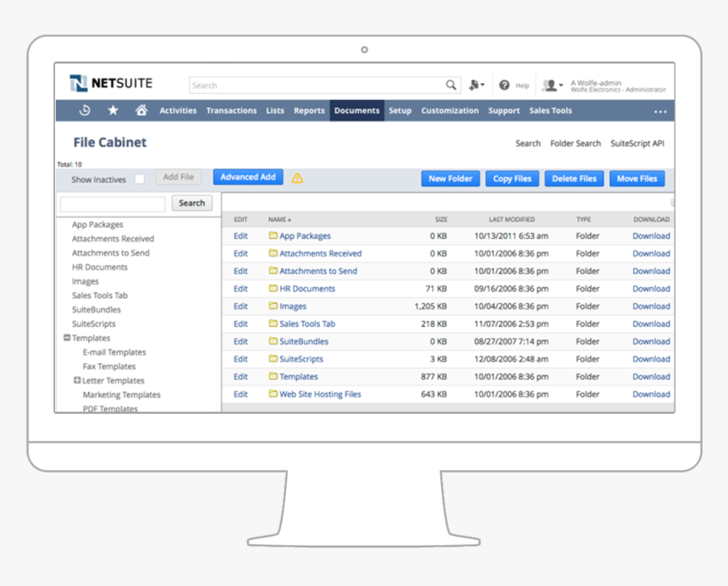Sort by the Name column header
Viewport: 728px width, 586px height.
[x=279, y=219]
